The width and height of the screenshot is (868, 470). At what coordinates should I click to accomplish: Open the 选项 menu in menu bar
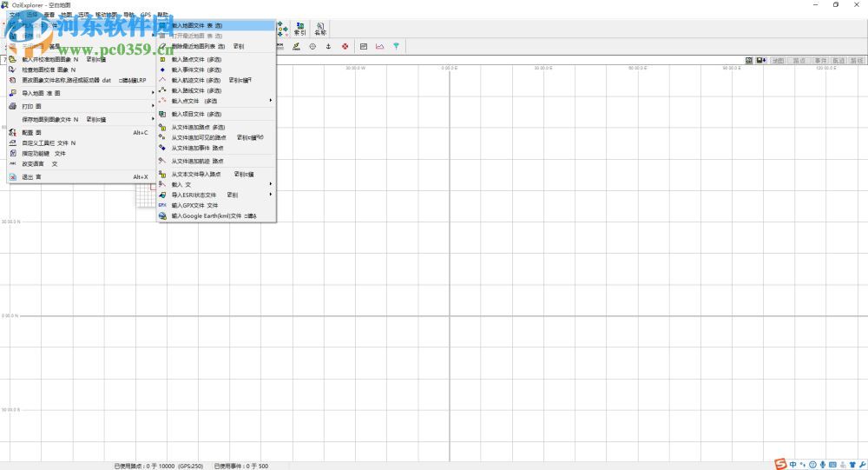click(83, 15)
